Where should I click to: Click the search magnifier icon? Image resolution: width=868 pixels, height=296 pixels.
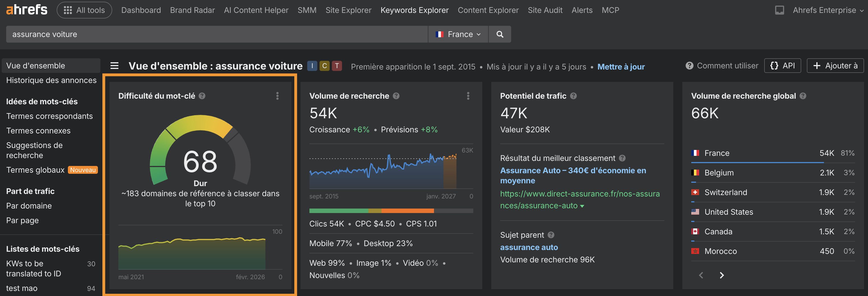pos(500,34)
